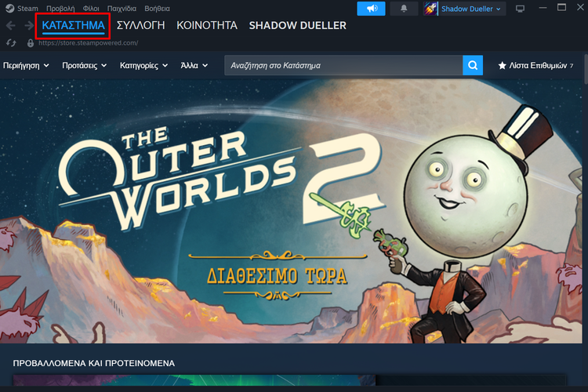Viewport: 588px width, 392px height.
Task: Open The Outer Worlds 2 banner
Action: click(x=291, y=211)
